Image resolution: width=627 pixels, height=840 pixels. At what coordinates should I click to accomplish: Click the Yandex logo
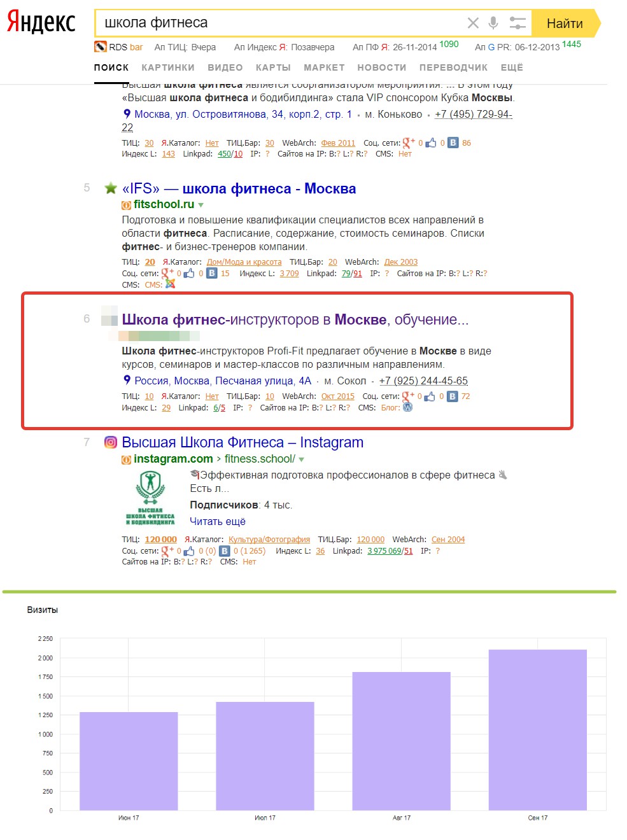click(41, 22)
